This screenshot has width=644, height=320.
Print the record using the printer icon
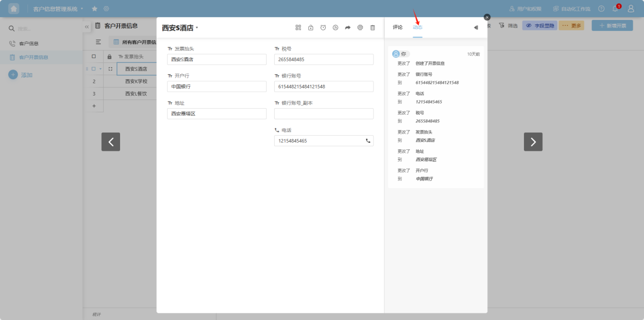[x=360, y=28]
